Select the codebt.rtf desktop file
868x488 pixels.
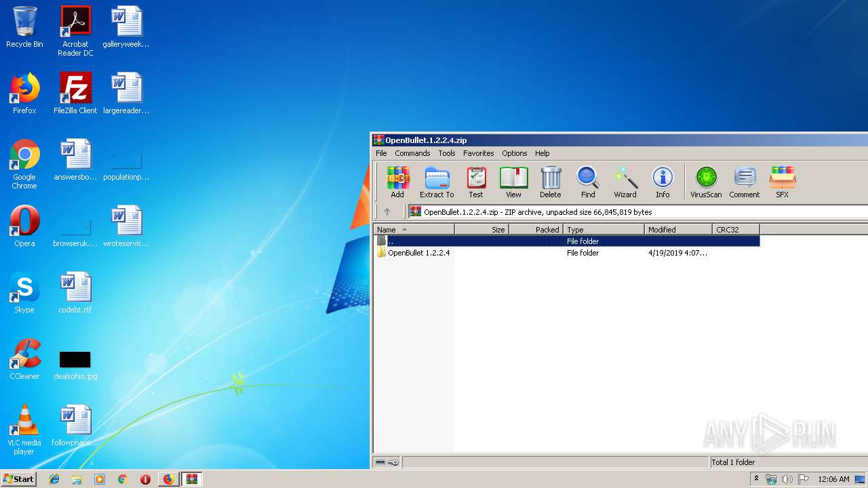75,293
